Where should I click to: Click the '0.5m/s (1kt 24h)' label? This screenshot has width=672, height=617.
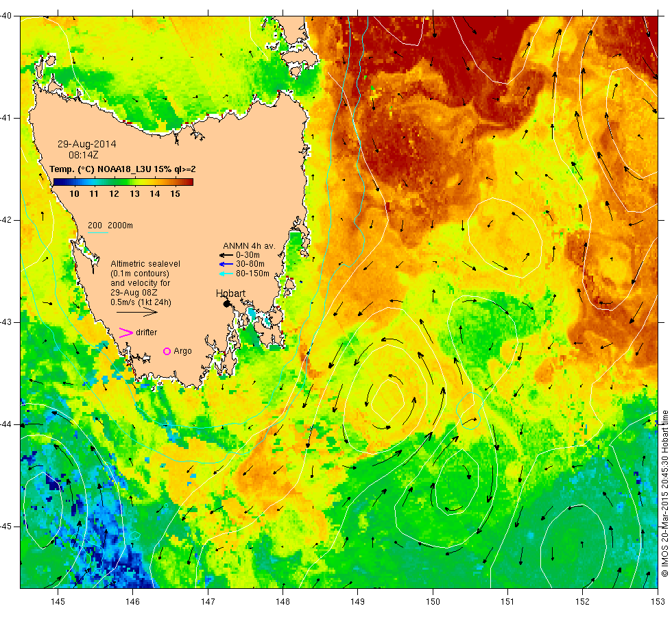tap(141, 302)
